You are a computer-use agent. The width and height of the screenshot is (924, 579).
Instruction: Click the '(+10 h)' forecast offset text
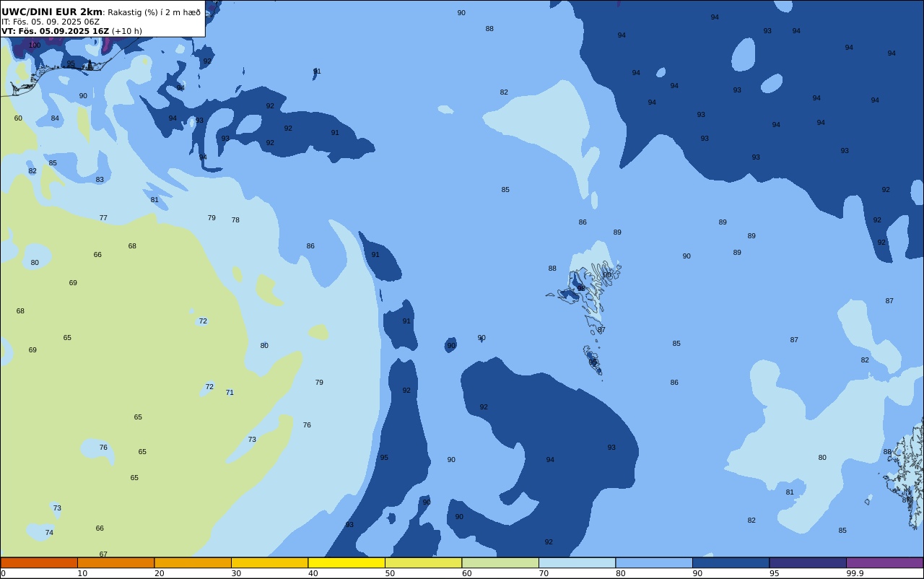coord(127,31)
